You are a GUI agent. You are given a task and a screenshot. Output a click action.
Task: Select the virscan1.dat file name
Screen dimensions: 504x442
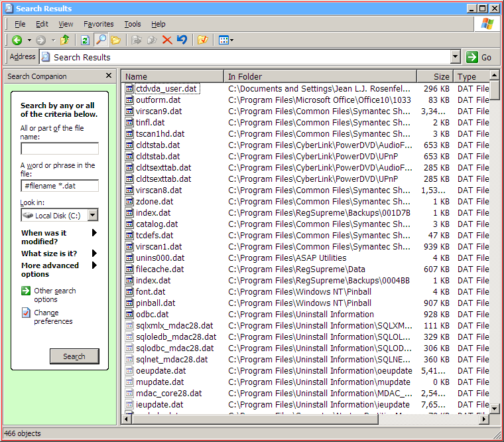[158, 246]
